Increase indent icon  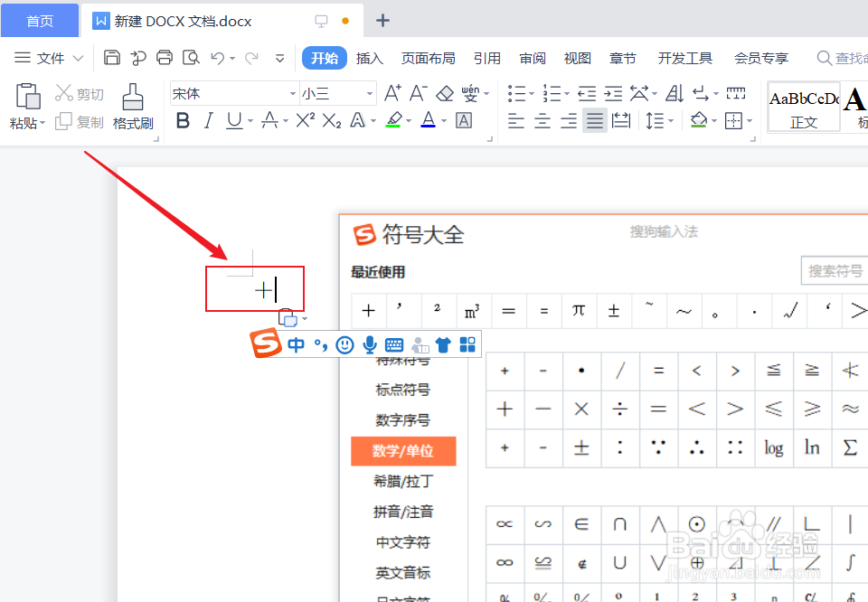click(613, 93)
